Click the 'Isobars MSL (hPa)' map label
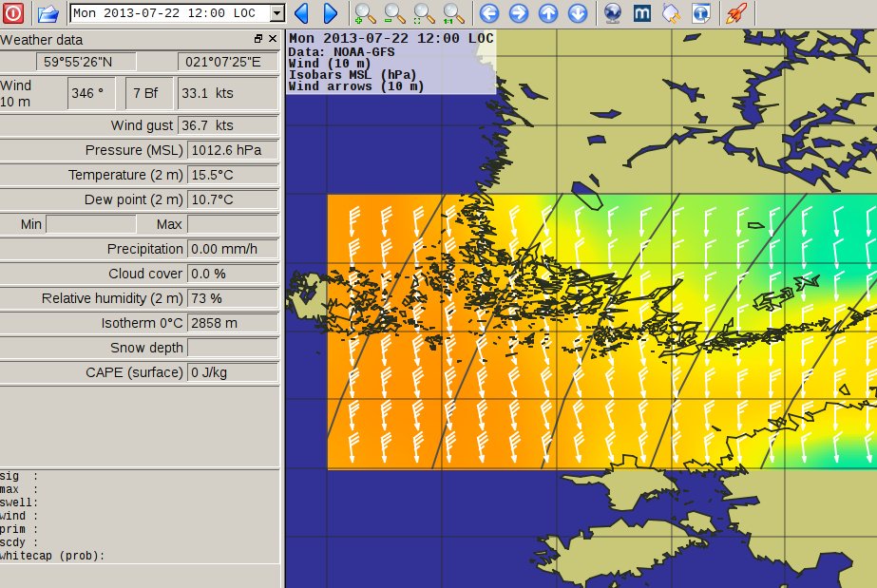 (x=353, y=75)
